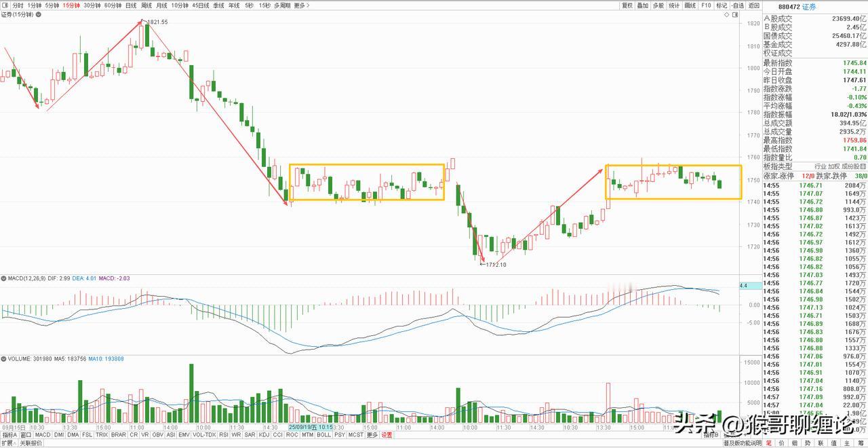868x448 pixels.
Task: Click the 扩展 expand control
Action: (x=8, y=443)
